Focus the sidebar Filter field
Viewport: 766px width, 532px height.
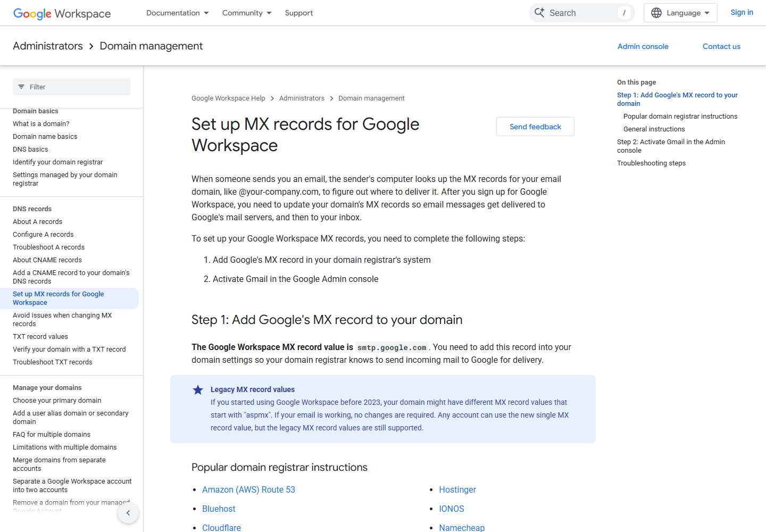coord(71,87)
